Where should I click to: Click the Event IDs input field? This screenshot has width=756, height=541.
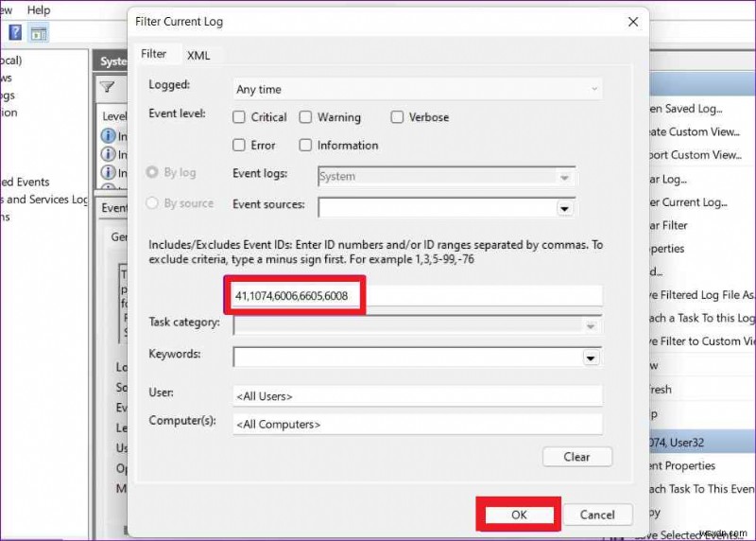417,296
